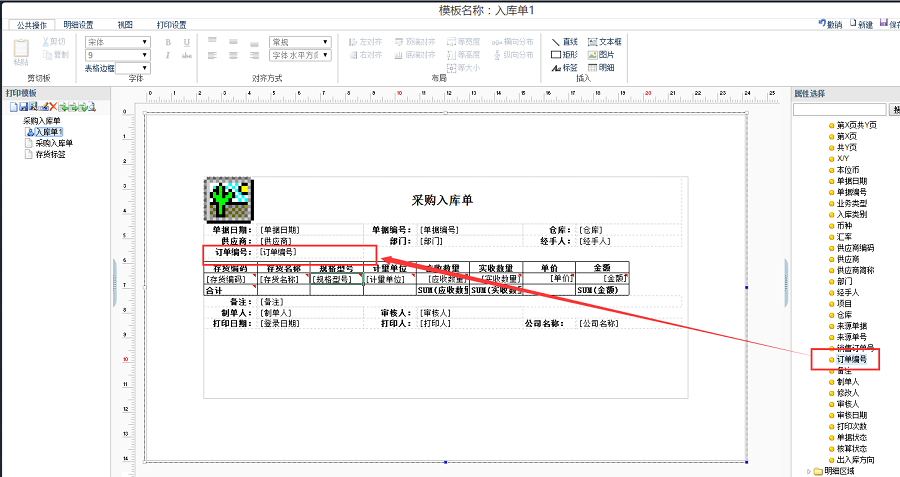Expand the 明细区域 folder node
Image resolution: width=900 pixels, height=477 pixels.
point(809,471)
